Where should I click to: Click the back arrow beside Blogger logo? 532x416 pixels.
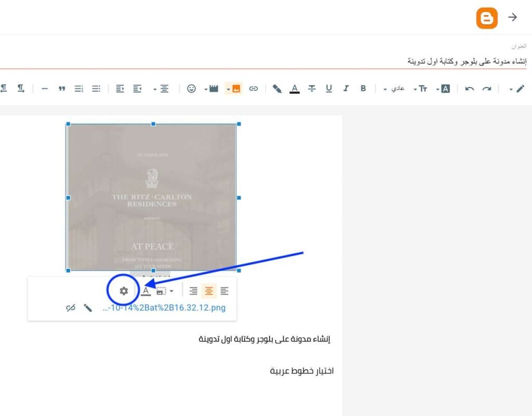513,17
